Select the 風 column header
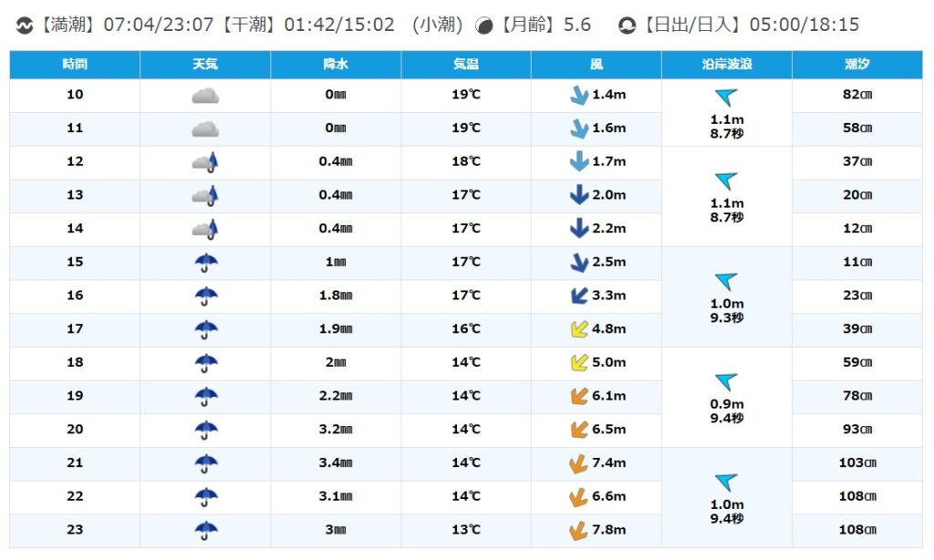The width and height of the screenshot is (934, 560). [597, 65]
